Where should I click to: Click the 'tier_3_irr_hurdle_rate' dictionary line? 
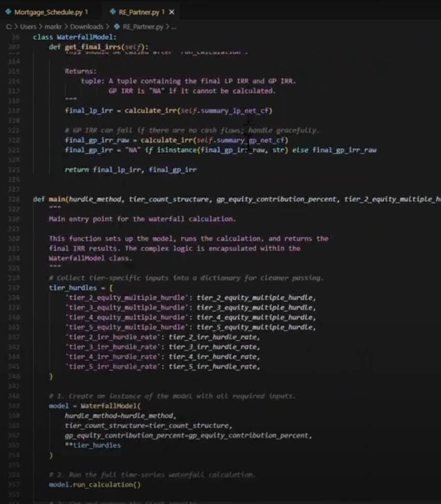pos(162,347)
